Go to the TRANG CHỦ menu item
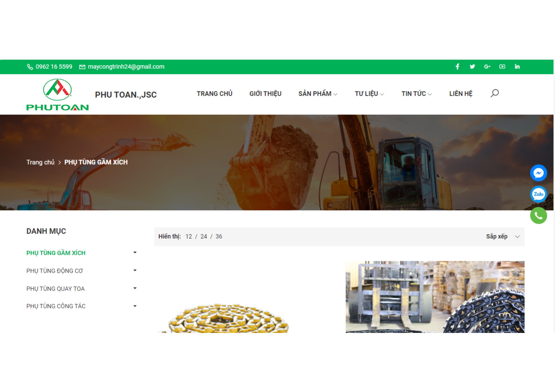 [x=215, y=94]
